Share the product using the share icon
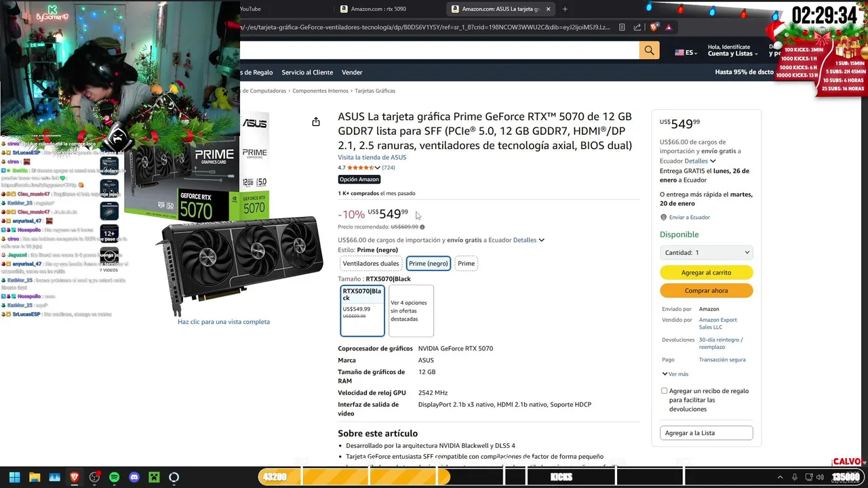 316,122
